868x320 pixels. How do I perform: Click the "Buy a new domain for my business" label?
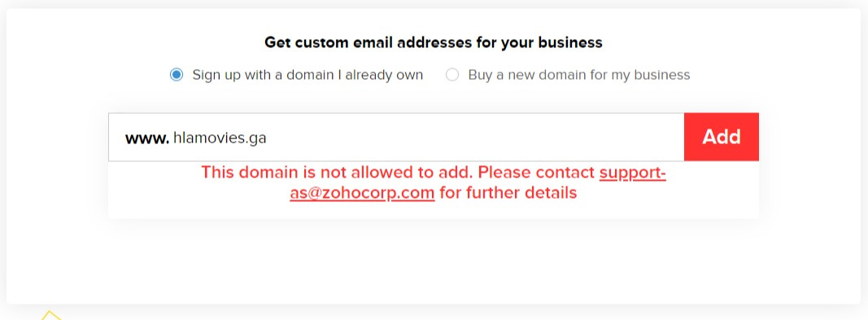[x=579, y=75]
